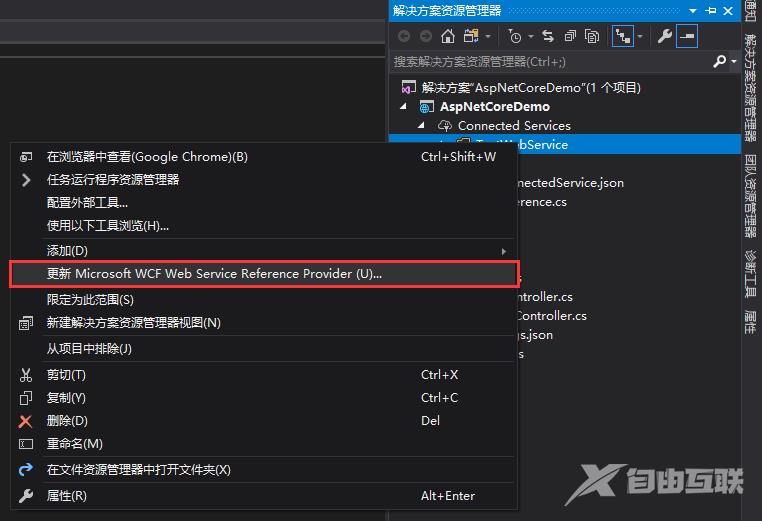
Task: Collapse the AspNetCoreDemo project node
Action: tap(403, 106)
